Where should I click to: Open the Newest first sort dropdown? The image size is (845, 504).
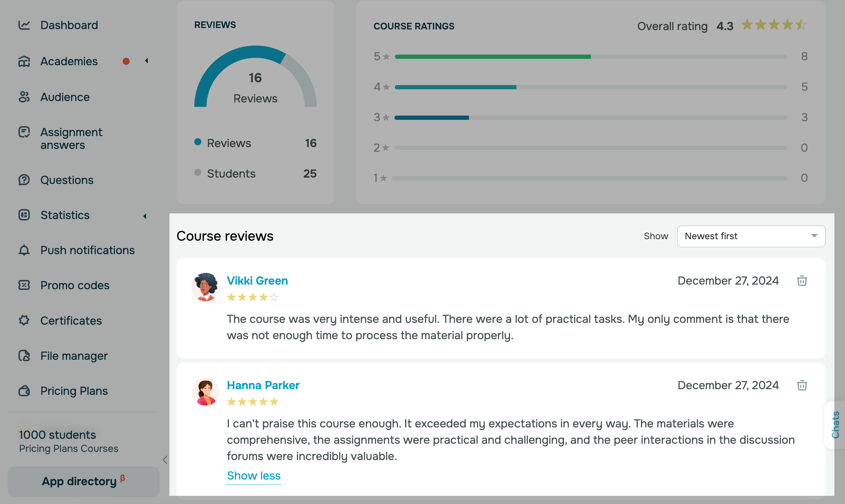point(751,236)
